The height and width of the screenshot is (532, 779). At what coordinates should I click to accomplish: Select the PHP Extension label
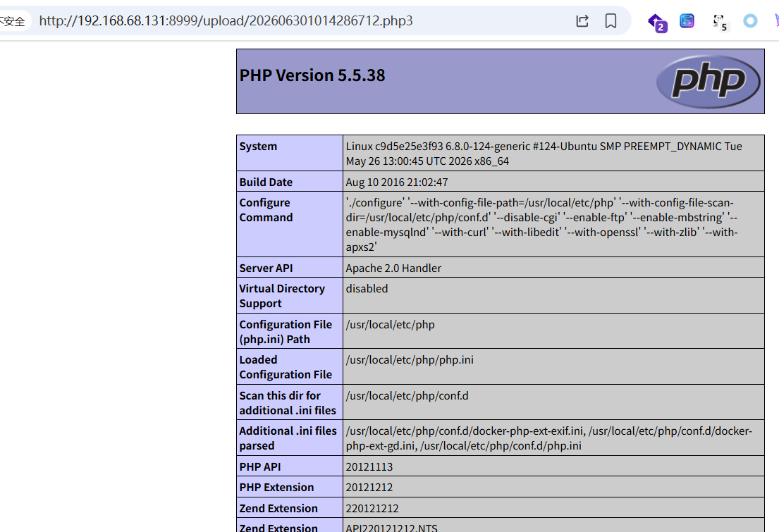(x=277, y=488)
